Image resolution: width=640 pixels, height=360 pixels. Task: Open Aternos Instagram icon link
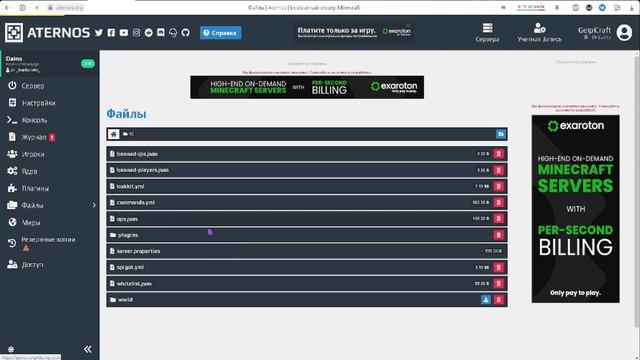136,33
